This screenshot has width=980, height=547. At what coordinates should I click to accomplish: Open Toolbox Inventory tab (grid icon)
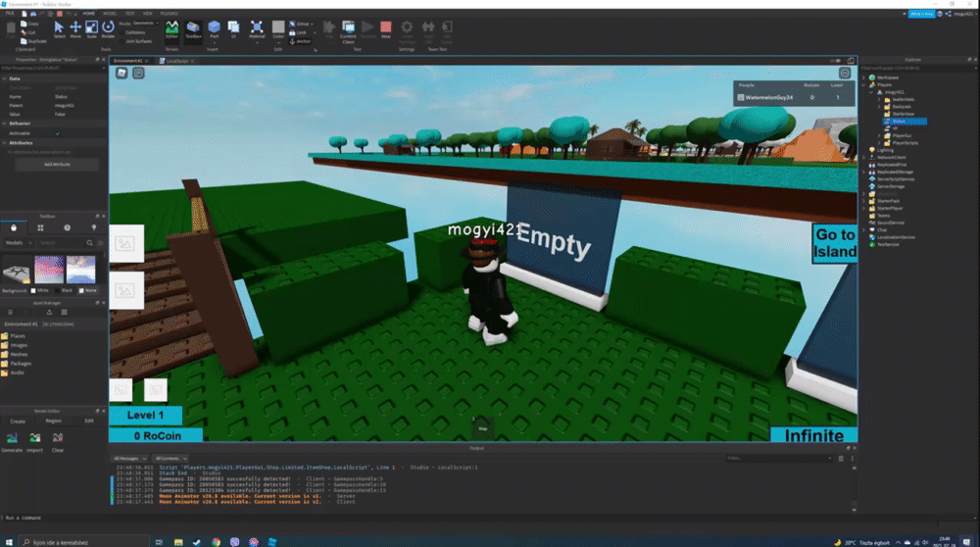pyautogui.click(x=40, y=227)
